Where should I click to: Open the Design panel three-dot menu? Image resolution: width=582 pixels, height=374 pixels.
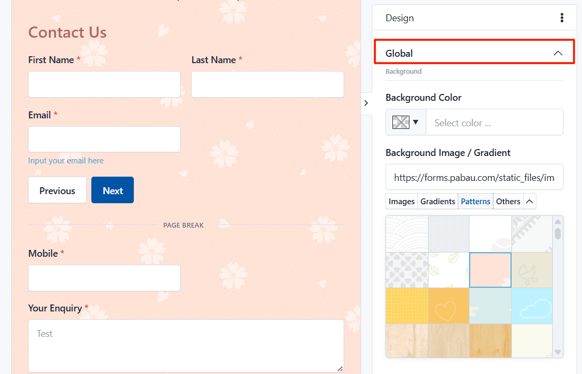[562, 18]
